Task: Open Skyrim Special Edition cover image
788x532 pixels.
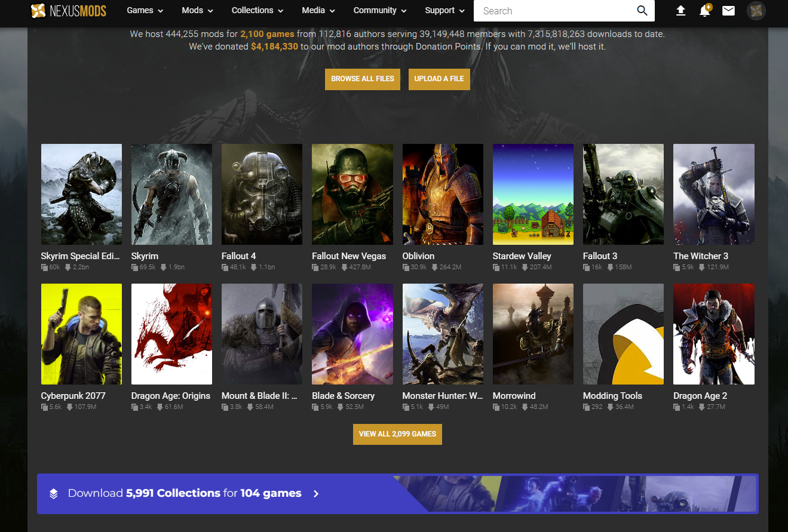Action: click(x=81, y=194)
